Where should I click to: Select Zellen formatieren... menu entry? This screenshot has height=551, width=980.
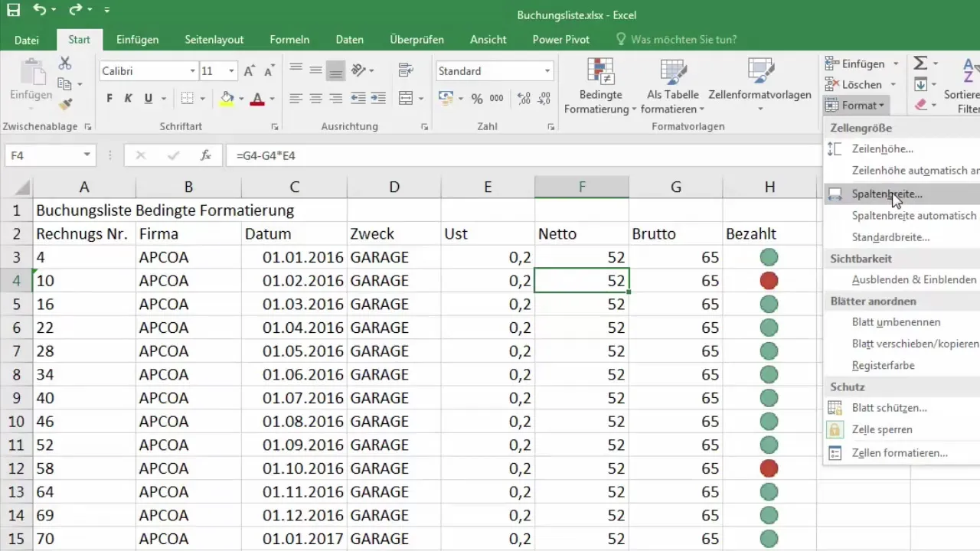pyautogui.click(x=902, y=453)
